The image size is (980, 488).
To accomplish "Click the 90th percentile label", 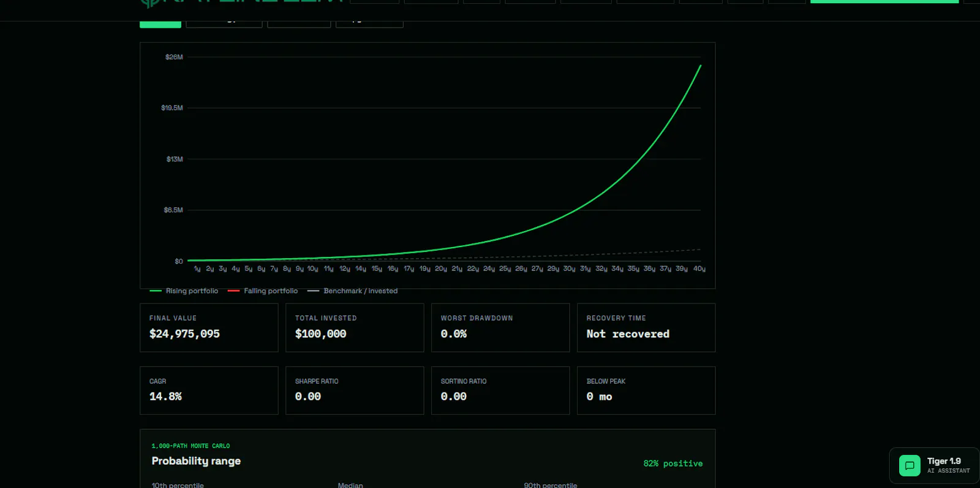I will coord(551,485).
